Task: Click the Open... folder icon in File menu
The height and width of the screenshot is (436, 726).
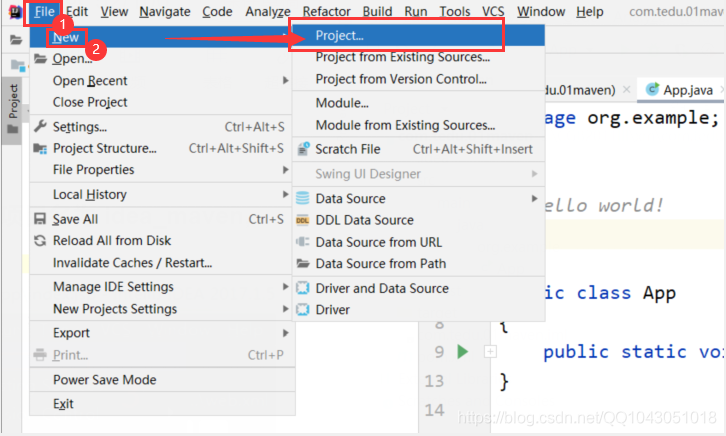Action: coord(41,59)
